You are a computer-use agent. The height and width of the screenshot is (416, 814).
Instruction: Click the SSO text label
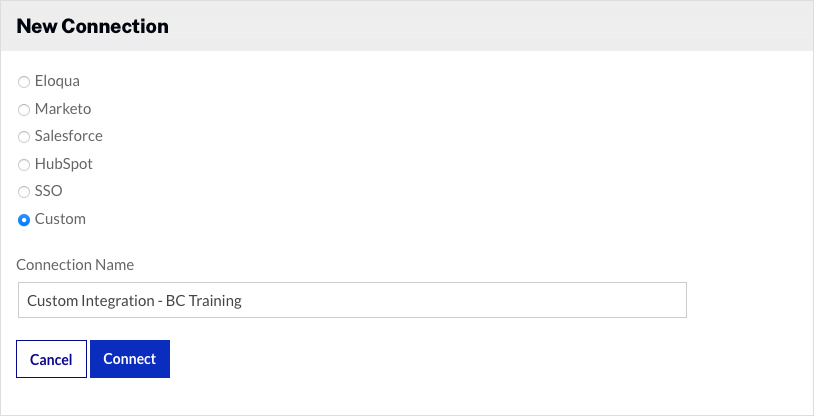(x=48, y=191)
